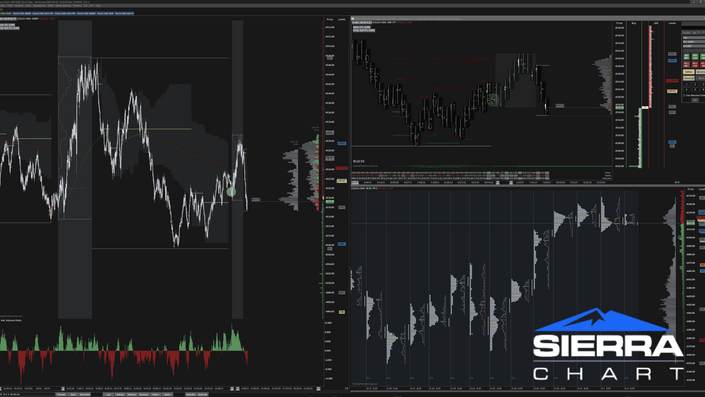
Task: Click the green circle marker on left chart
Action: pyautogui.click(x=231, y=192)
